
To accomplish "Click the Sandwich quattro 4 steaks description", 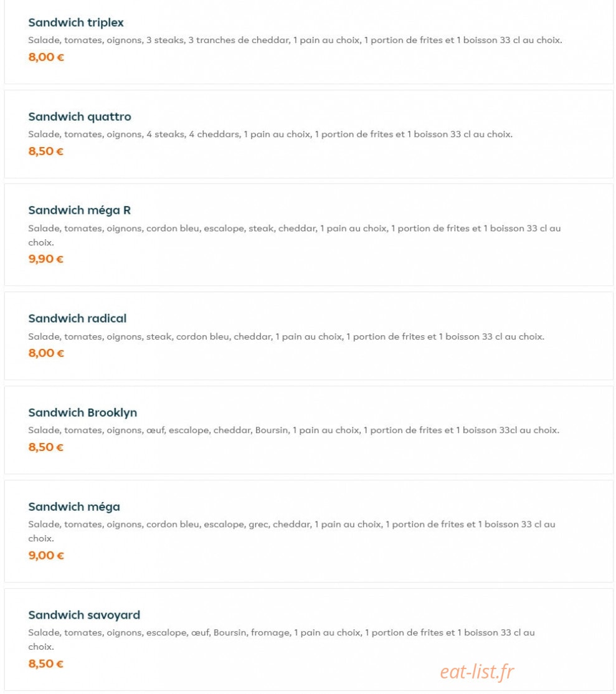I will (270, 134).
